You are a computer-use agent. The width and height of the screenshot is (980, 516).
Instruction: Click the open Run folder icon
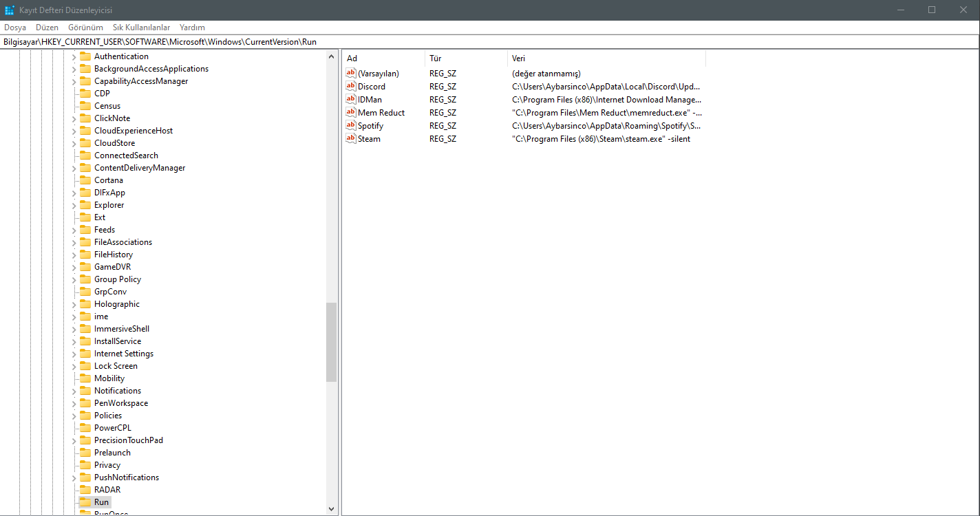(x=85, y=502)
